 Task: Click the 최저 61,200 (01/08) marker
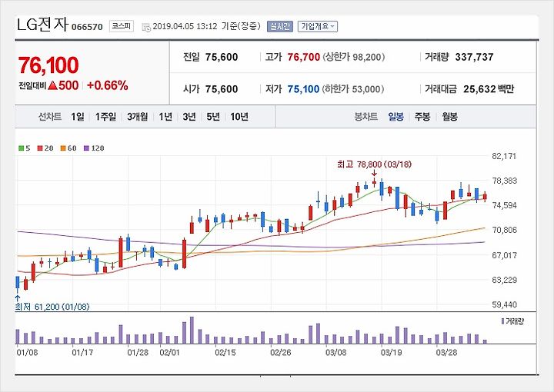tap(52, 307)
